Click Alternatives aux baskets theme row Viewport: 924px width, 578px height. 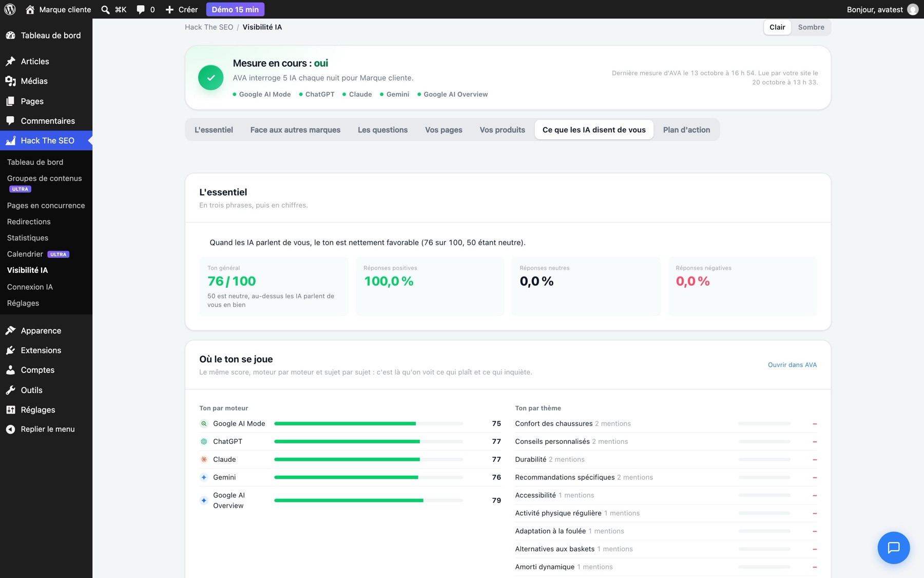(x=666, y=549)
